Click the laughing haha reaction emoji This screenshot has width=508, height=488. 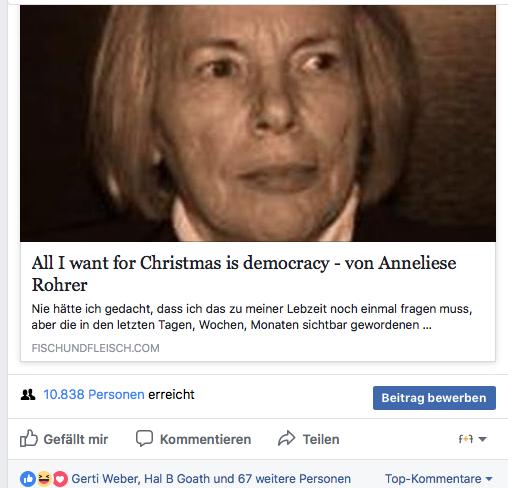tap(44, 479)
